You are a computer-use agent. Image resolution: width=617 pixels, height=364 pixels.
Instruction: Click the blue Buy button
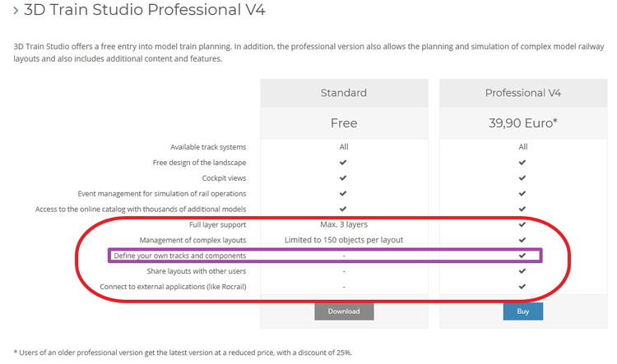[x=523, y=311]
